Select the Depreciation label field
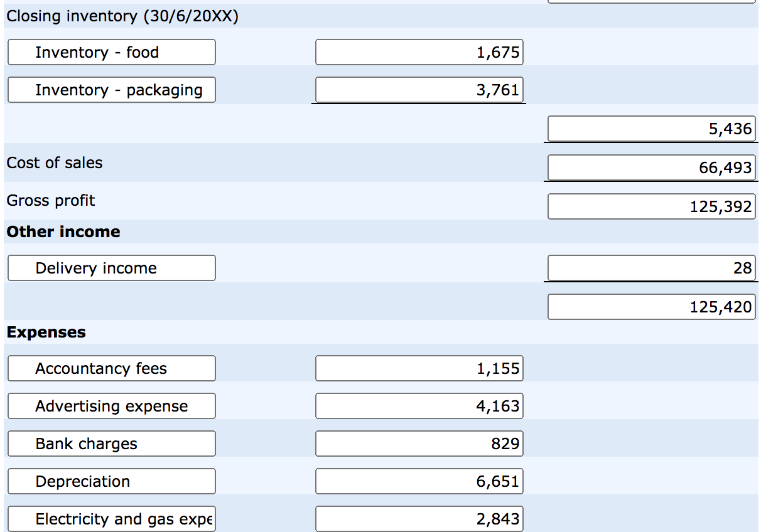The width and height of the screenshot is (761, 532). point(112,481)
